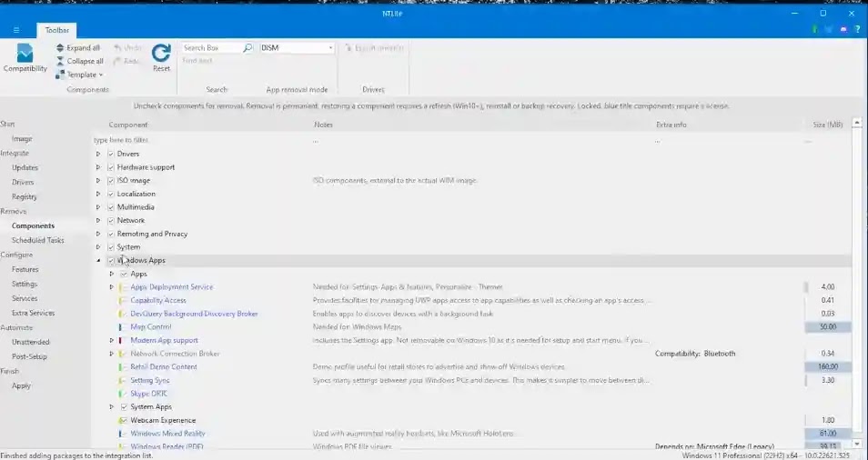Click the Reset circular arrow icon
Screen dimensions: 868x460
(x=161, y=53)
